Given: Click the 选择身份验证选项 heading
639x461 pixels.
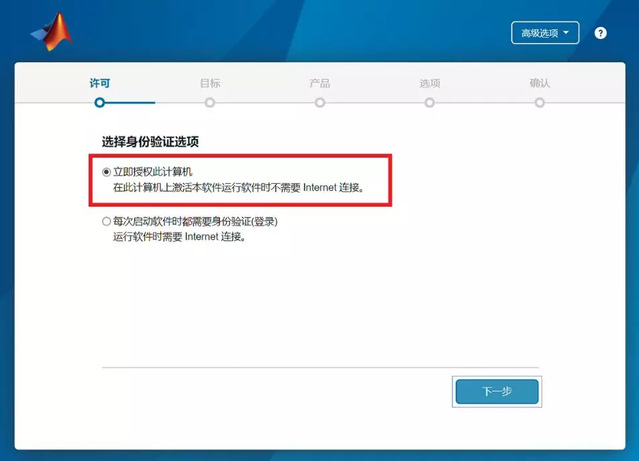Looking at the screenshot, I should [150, 142].
